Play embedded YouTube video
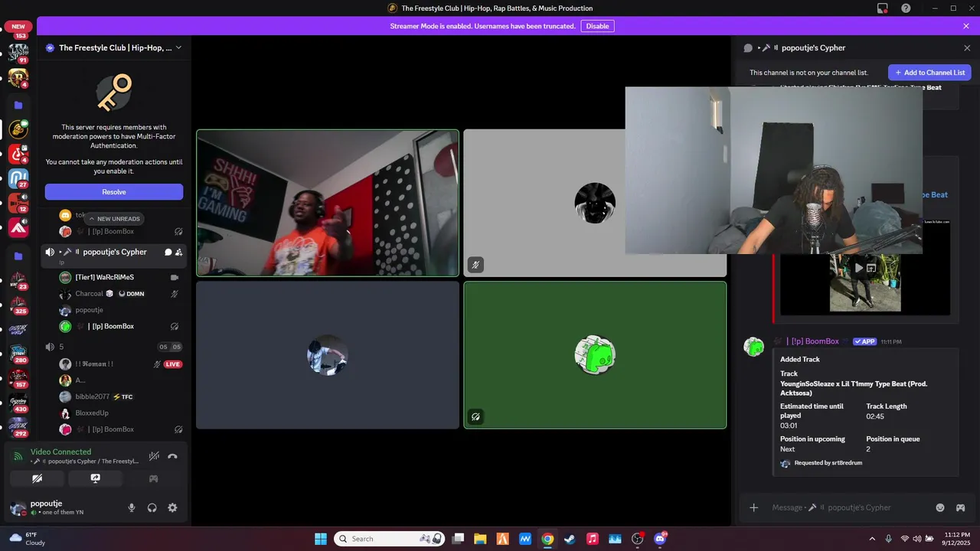Viewport: 980px width, 551px height. [x=858, y=268]
